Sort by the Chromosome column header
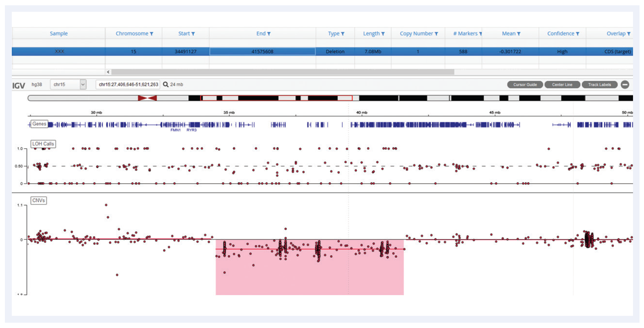The width and height of the screenshot is (644, 328). [132, 34]
